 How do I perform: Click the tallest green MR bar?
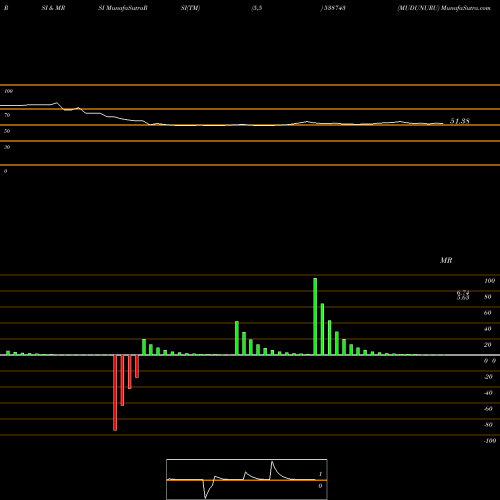(x=315, y=316)
